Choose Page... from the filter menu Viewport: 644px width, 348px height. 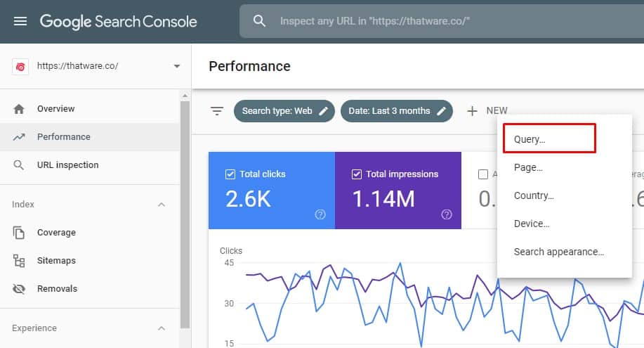coord(528,167)
